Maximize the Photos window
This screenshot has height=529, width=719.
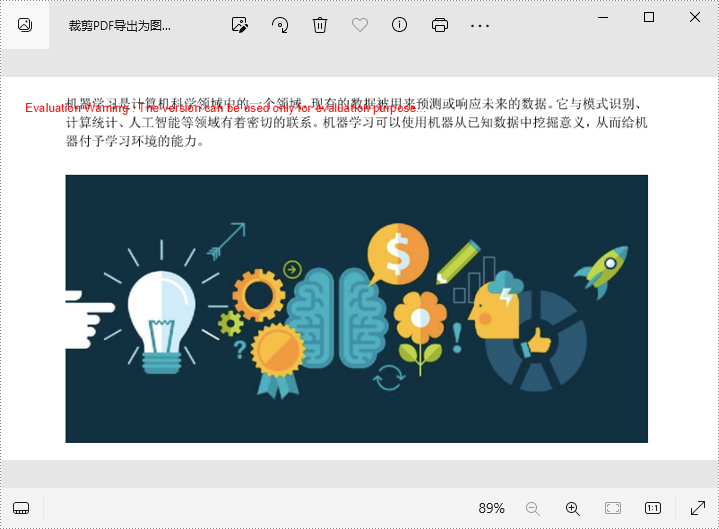pos(649,17)
